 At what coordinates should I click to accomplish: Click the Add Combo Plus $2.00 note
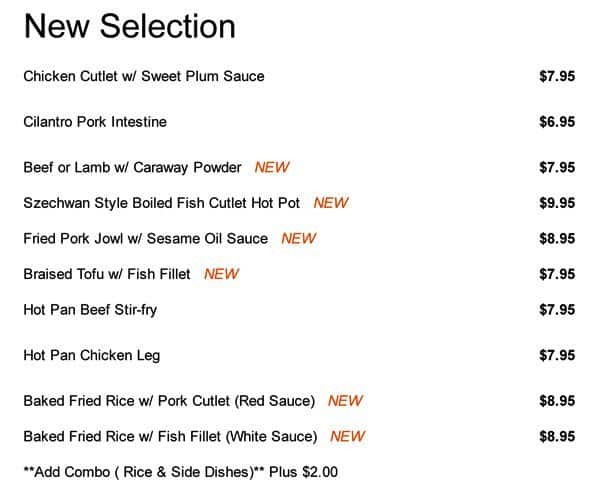tap(180, 472)
